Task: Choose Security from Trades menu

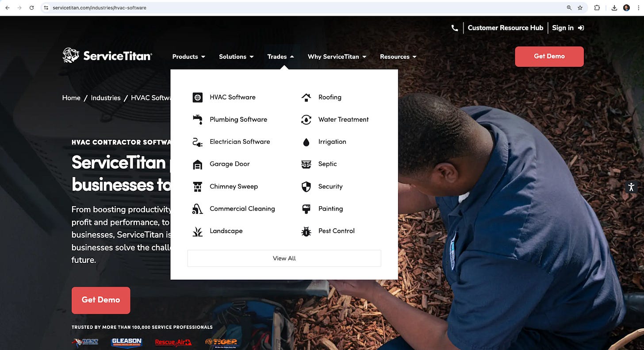Action: pos(330,186)
